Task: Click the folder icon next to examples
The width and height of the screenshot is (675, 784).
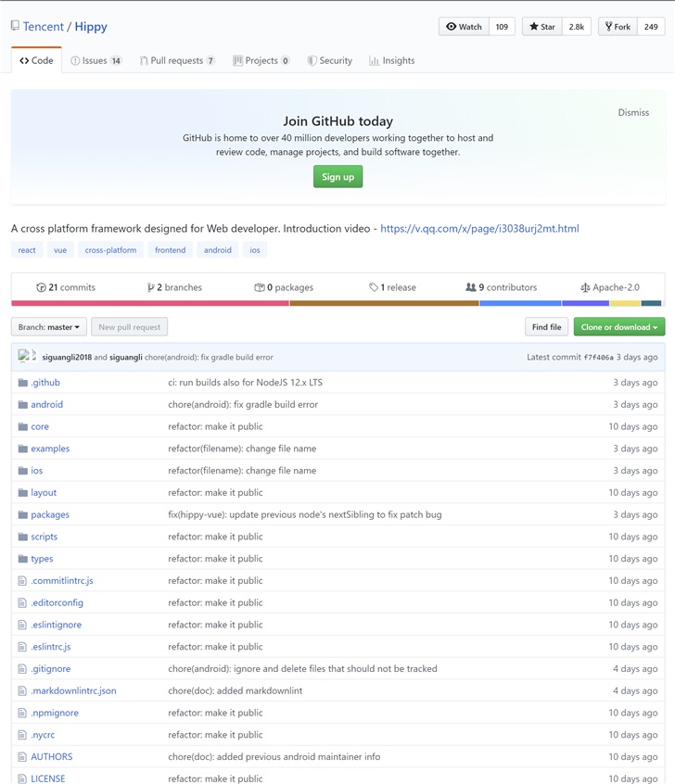Action: (x=22, y=449)
